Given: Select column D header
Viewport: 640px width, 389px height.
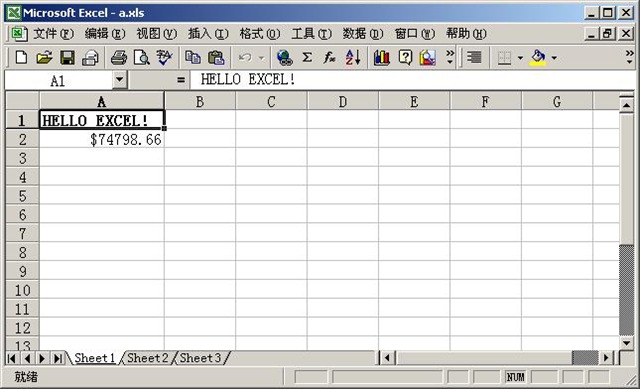Looking at the screenshot, I should (343, 101).
